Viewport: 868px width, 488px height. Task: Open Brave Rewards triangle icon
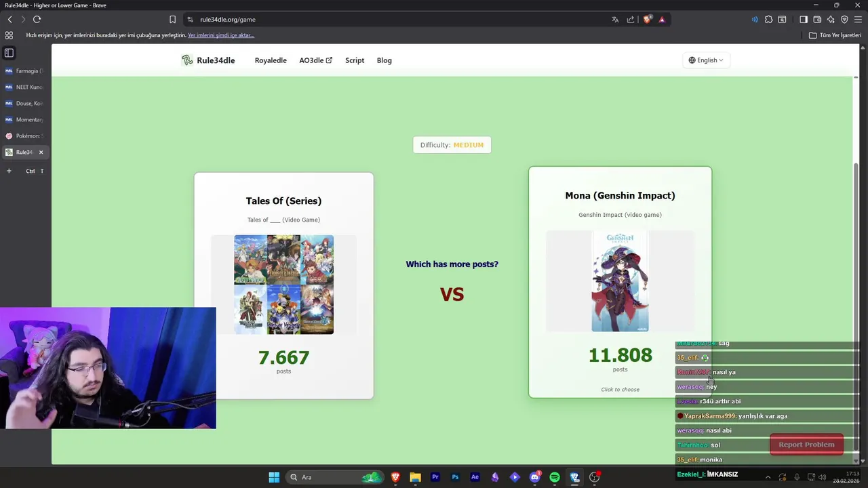point(662,20)
